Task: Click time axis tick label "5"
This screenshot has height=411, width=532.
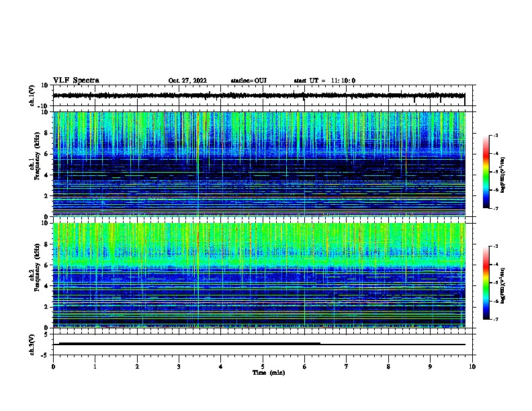Action: [x=263, y=367]
